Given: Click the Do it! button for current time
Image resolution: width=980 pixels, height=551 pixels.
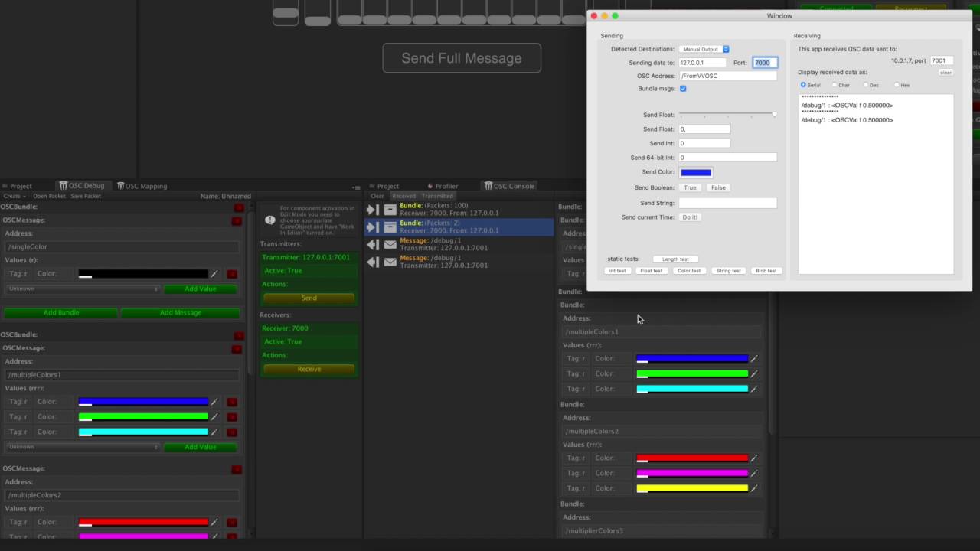Looking at the screenshot, I should (x=690, y=217).
